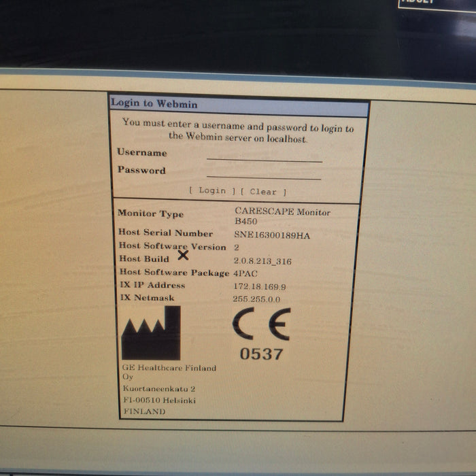Click the 'Host Software Version' label

173,246
